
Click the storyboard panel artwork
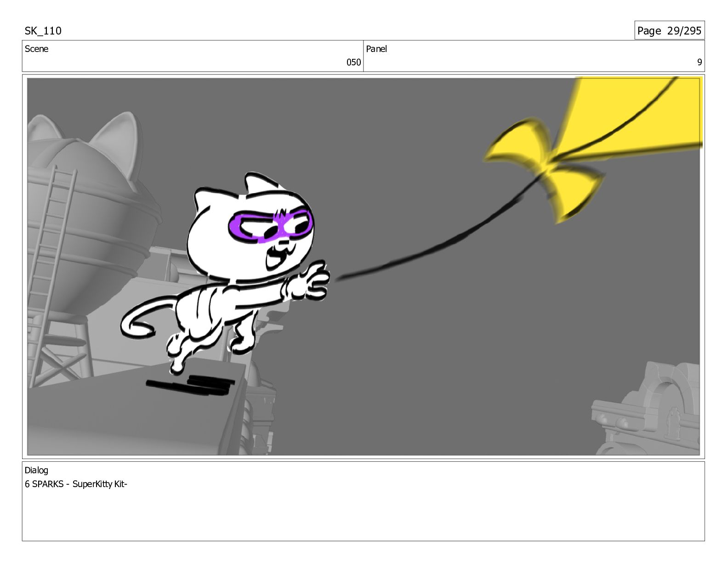click(364, 266)
